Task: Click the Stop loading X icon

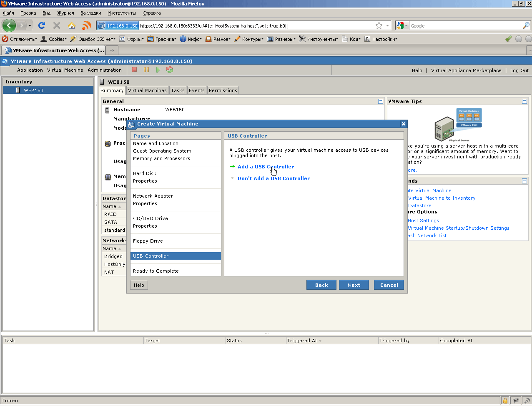Action: [57, 25]
